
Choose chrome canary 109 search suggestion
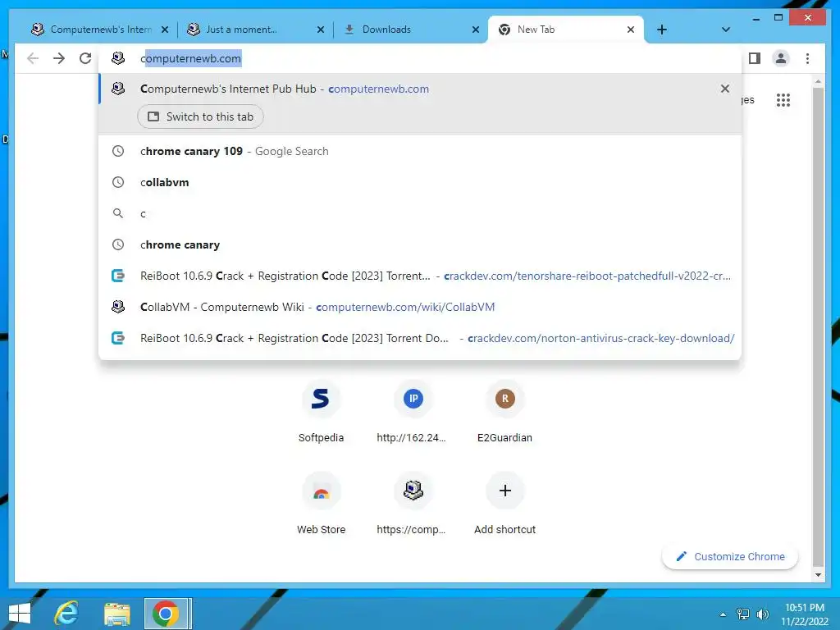420,152
